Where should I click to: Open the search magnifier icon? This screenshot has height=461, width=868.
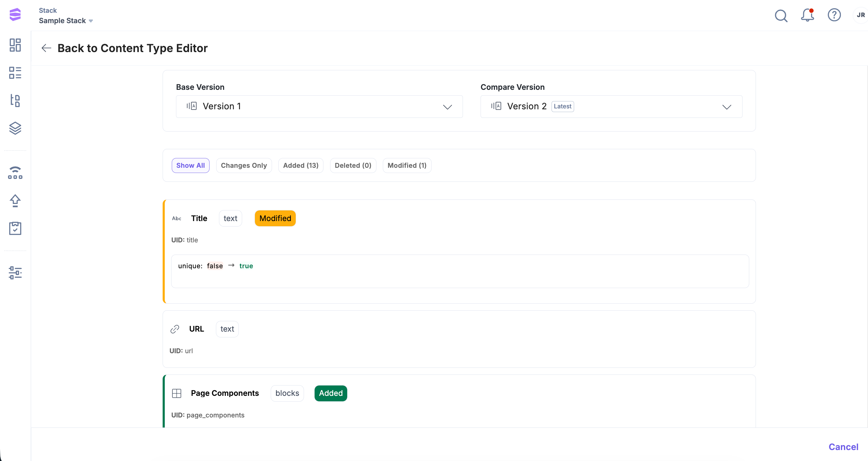(781, 16)
